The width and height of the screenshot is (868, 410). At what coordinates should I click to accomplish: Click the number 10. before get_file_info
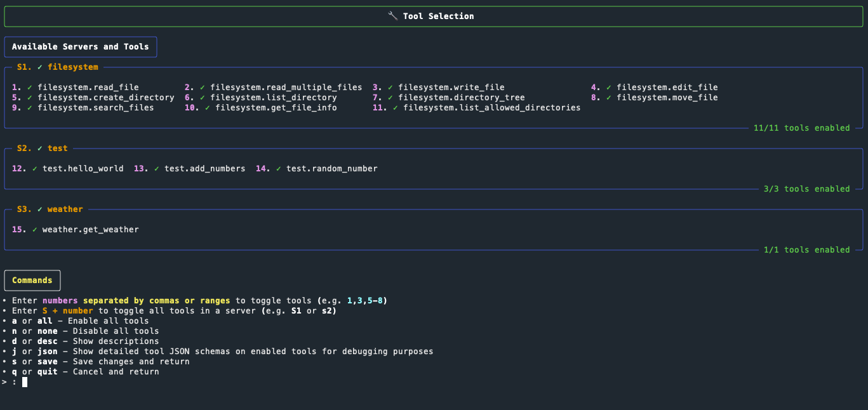pos(192,108)
